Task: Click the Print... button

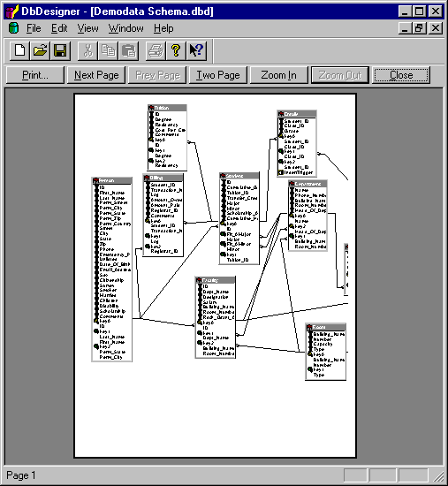Action: (35, 75)
